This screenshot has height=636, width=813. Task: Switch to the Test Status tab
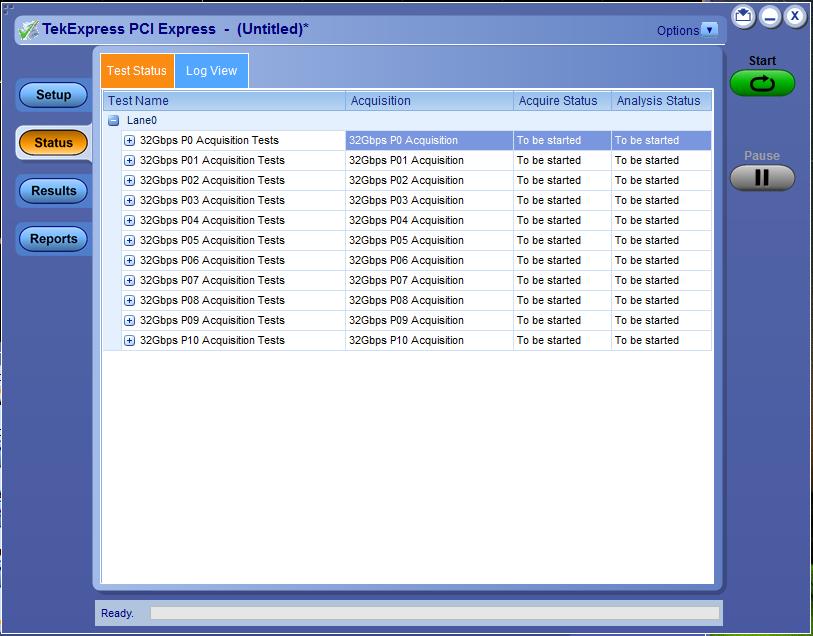(x=137, y=70)
